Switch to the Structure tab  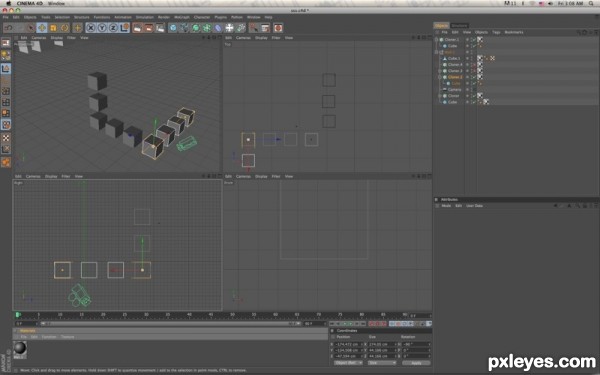coord(459,26)
